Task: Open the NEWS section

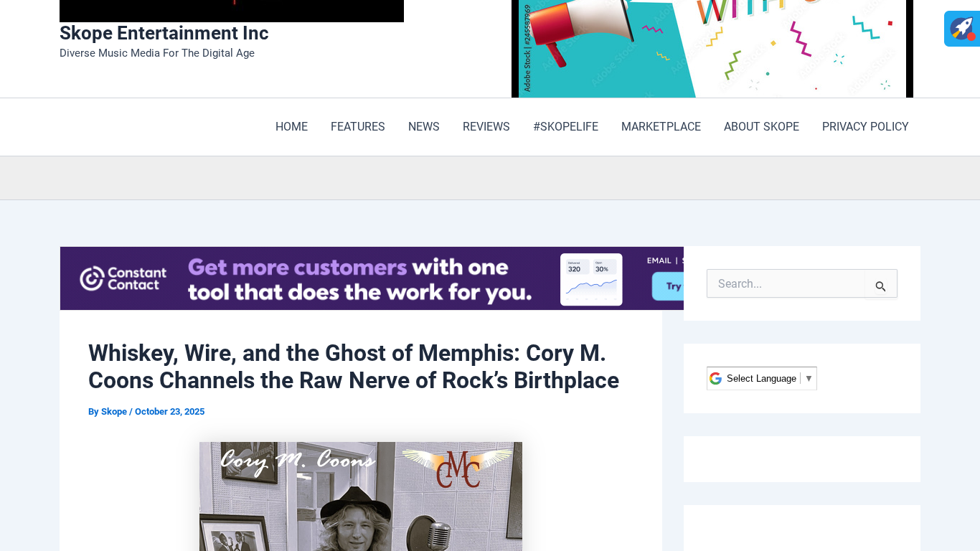Action: 423,127
